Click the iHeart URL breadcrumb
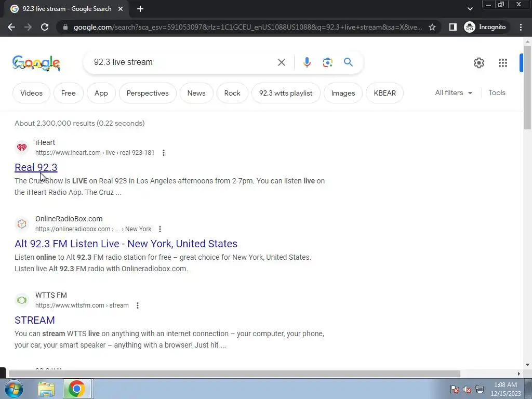This screenshot has height=399, width=532. tap(95, 153)
